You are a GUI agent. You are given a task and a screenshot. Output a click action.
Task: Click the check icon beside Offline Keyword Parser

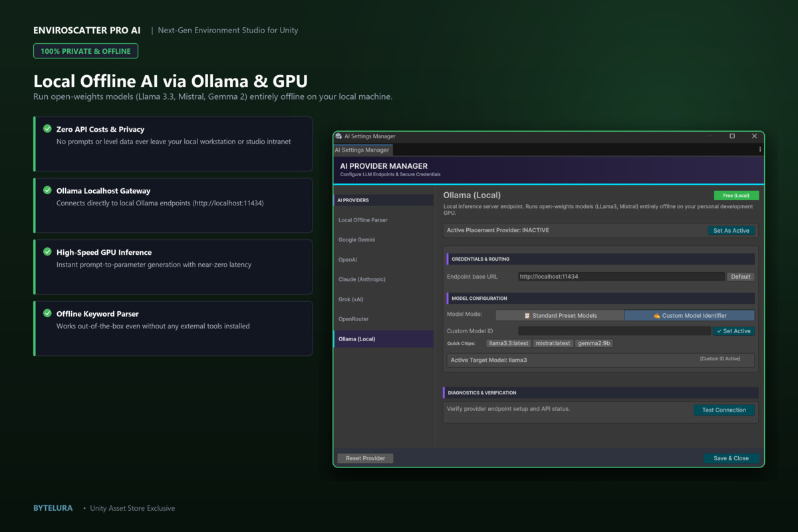tap(47, 313)
